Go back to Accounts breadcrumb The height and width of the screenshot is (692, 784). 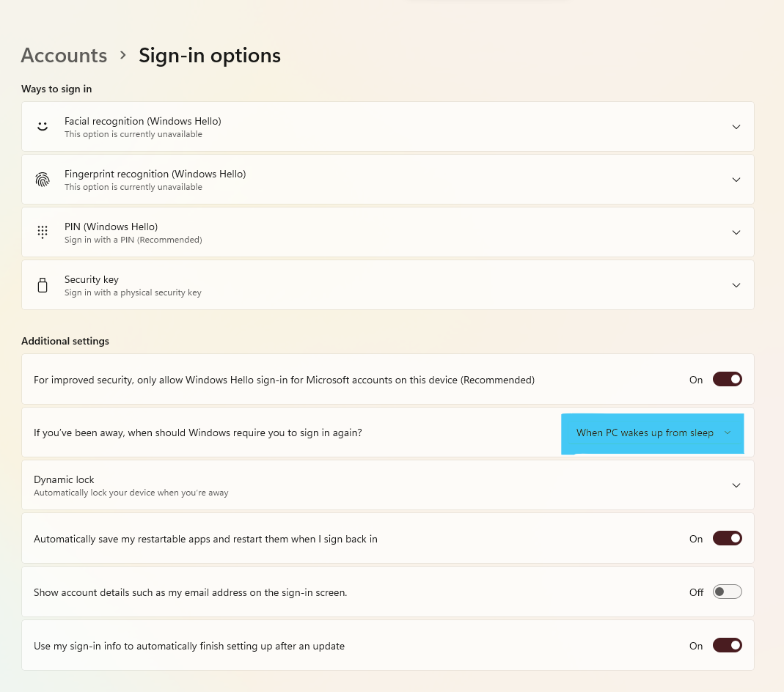tap(64, 56)
